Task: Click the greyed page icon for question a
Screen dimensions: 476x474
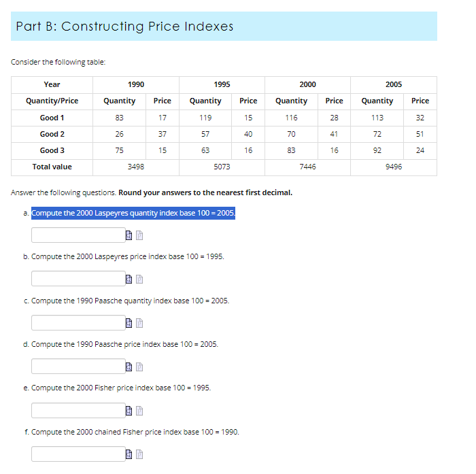Action: 139,235
